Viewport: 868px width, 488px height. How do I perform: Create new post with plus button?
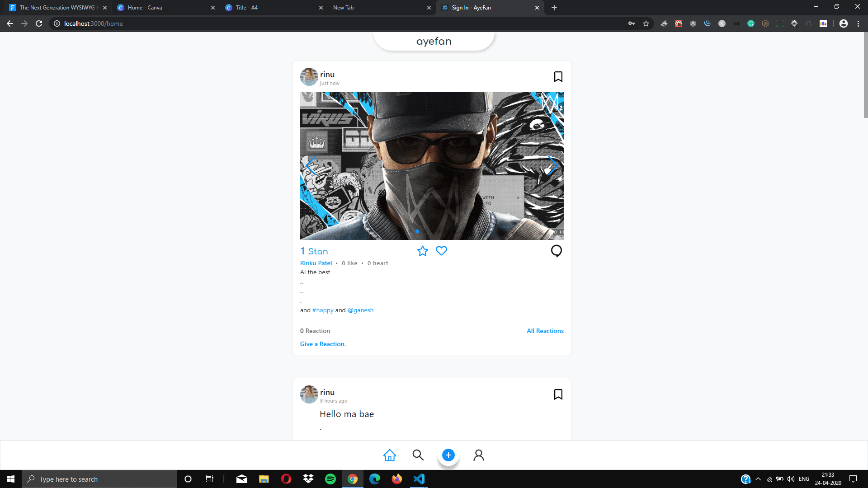coord(448,455)
